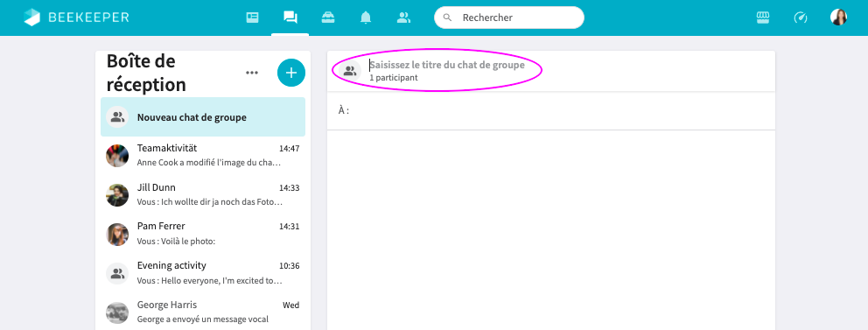The height and width of the screenshot is (330, 868).
Task: Click 'George a envoyé un message vocal' preview
Action: 203,319
